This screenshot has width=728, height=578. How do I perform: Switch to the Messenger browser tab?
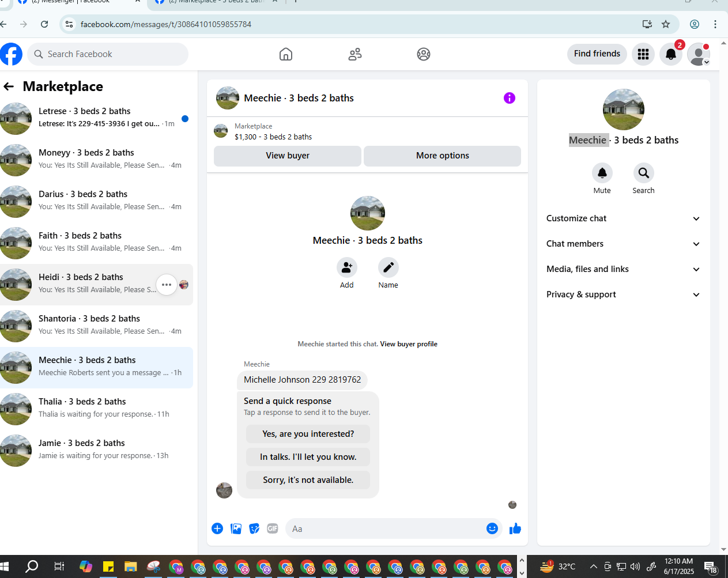pos(78,2)
